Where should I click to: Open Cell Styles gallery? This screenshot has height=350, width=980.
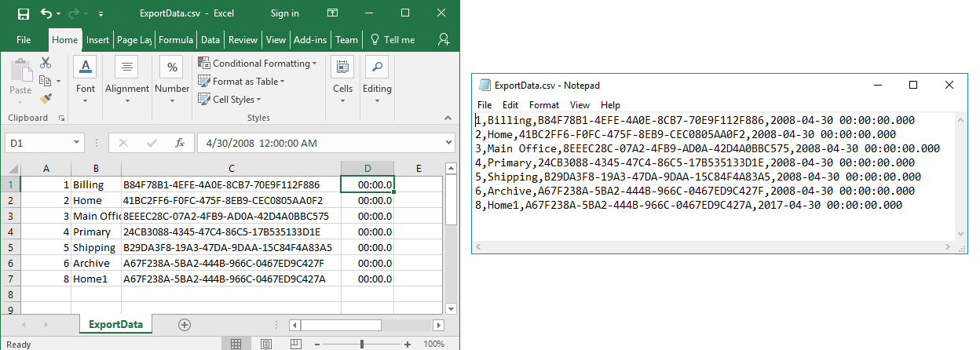(230, 99)
